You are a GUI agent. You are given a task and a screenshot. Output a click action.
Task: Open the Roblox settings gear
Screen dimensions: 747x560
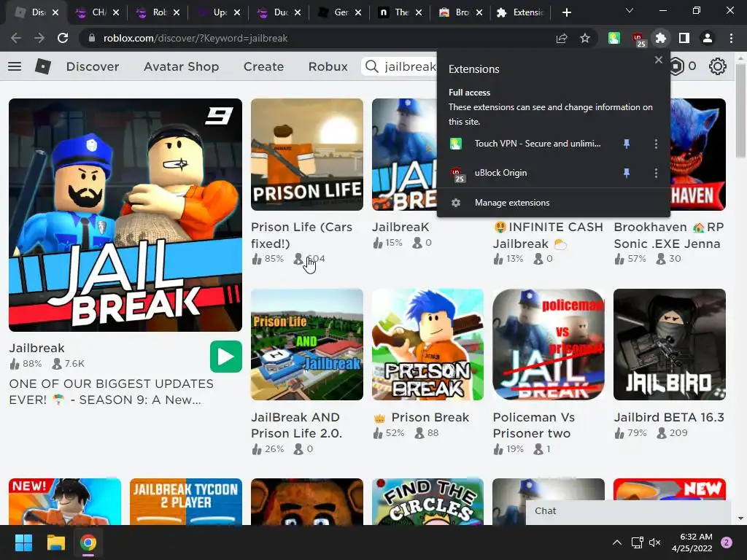[718, 66]
